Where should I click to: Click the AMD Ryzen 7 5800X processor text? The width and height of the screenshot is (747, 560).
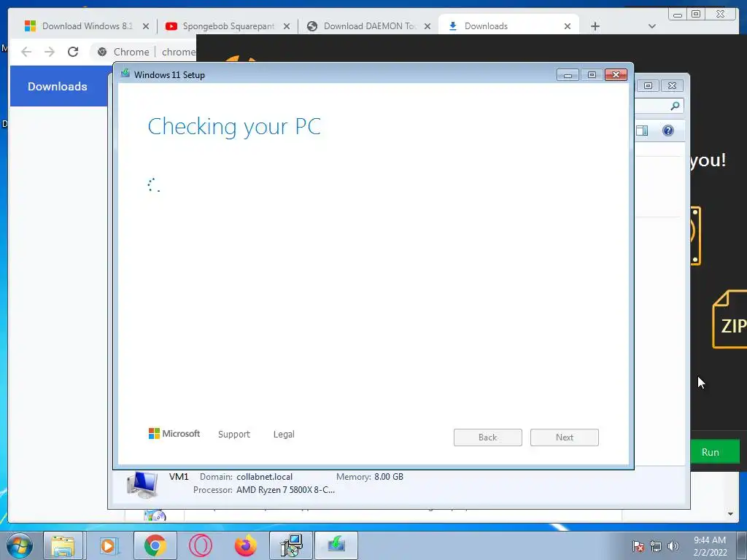285,489
